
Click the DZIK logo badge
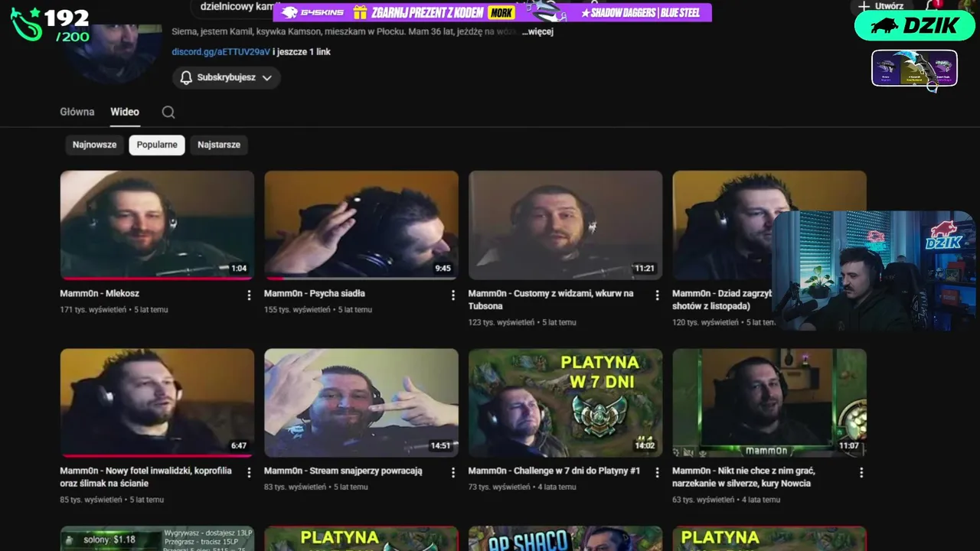click(x=914, y=25)
